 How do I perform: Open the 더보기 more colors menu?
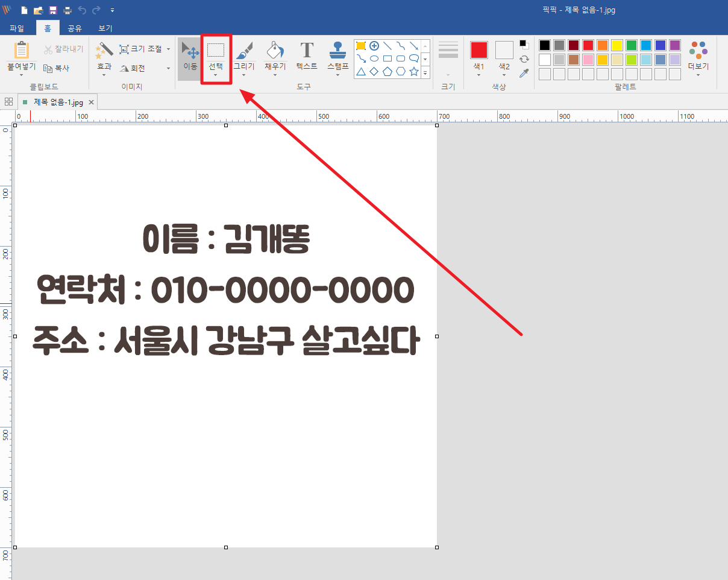pyautogui.click(x=698, y=59)
